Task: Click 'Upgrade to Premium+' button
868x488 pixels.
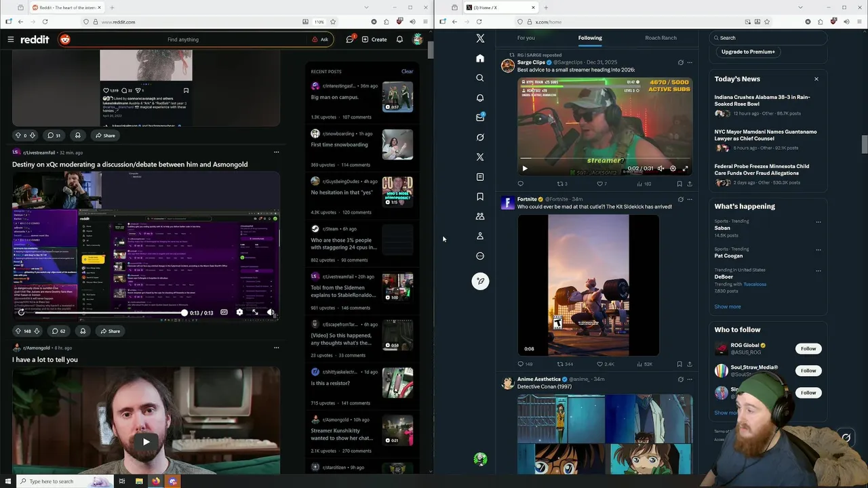Action: click(748, 52)
